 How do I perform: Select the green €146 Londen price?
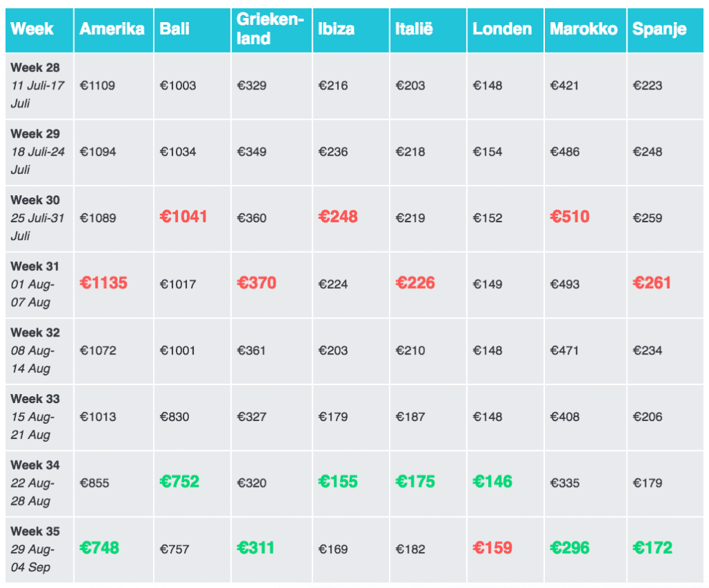492,482
